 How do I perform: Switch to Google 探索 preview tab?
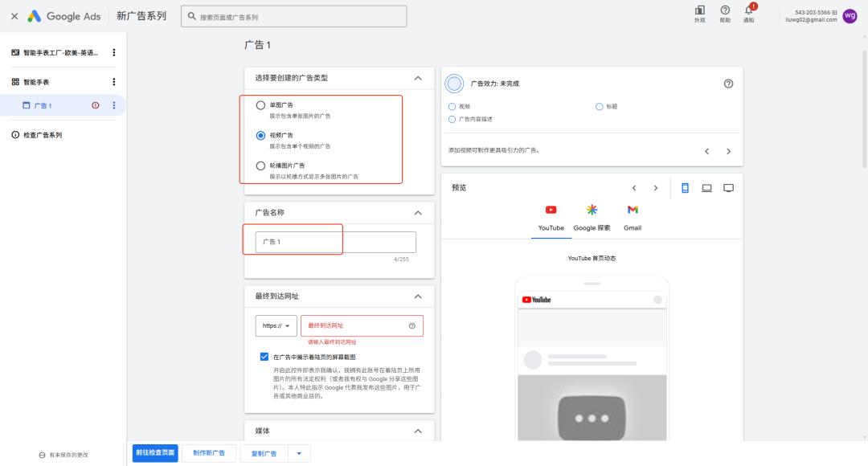[x=592, y=216]
